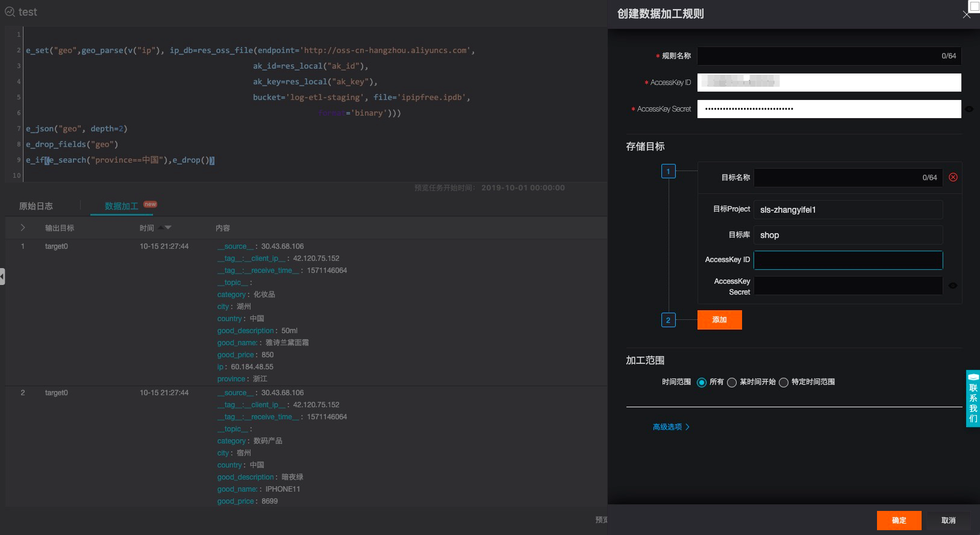
Task: Click the top AccessKey ID field
Action: coord(829,83)
